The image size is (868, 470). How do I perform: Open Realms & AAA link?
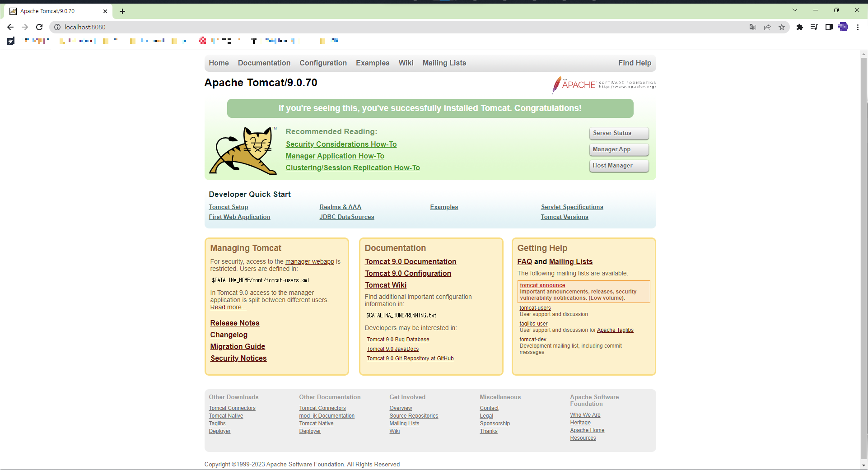340,207
